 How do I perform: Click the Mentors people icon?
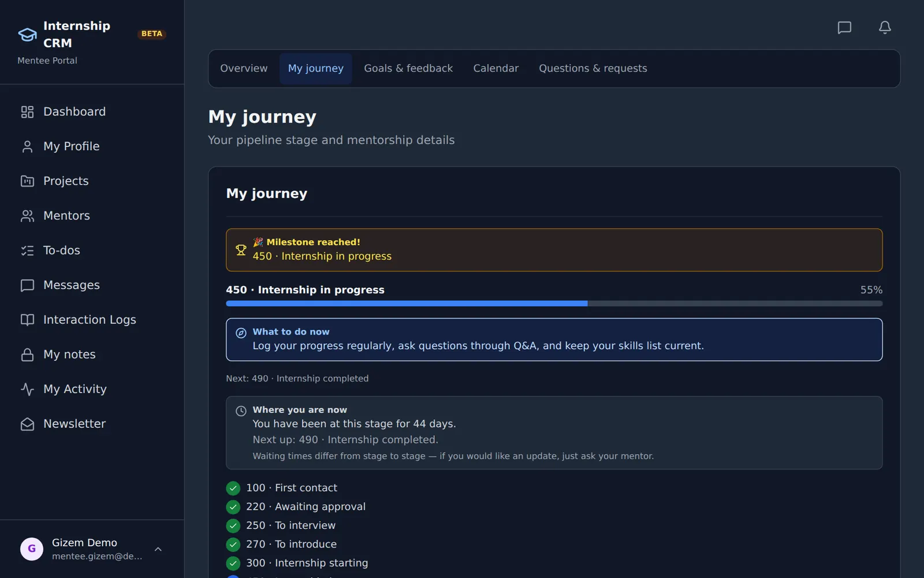[27, 216]
